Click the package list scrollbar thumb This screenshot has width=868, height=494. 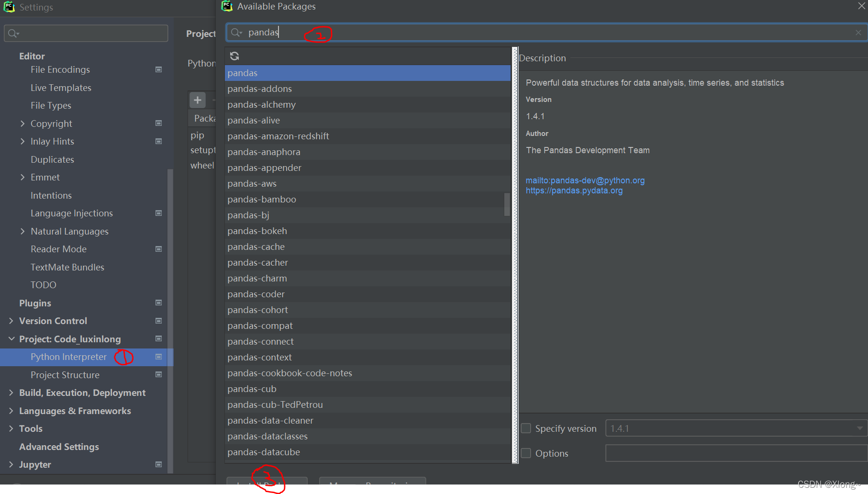(x=507, y=204)
